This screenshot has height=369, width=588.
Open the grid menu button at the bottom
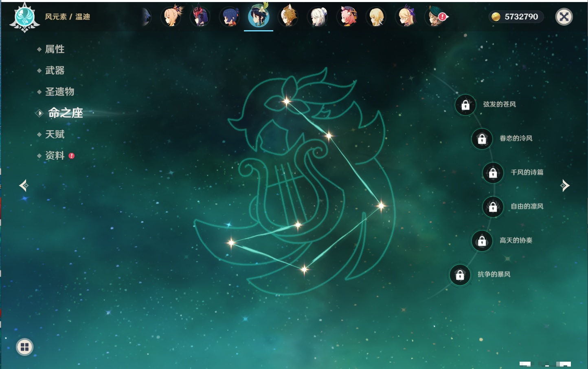coord(25,347)
